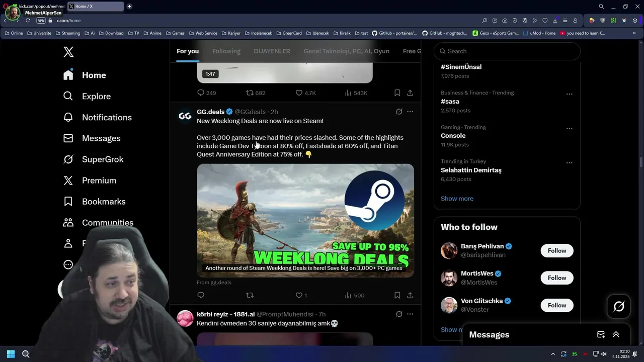Select the For you tab
Viewport: 644px width, 362px height.
coord(188,51)
